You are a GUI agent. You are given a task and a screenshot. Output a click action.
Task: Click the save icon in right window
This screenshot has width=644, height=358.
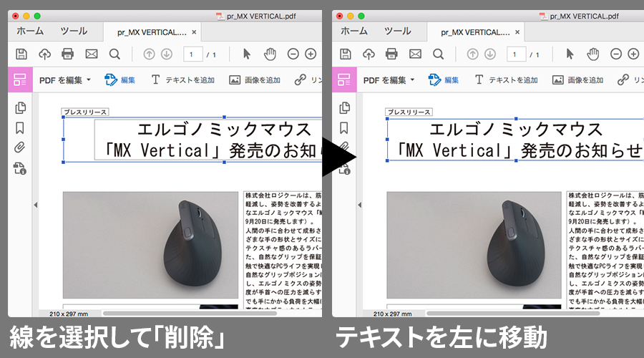[x=346, y=54]
